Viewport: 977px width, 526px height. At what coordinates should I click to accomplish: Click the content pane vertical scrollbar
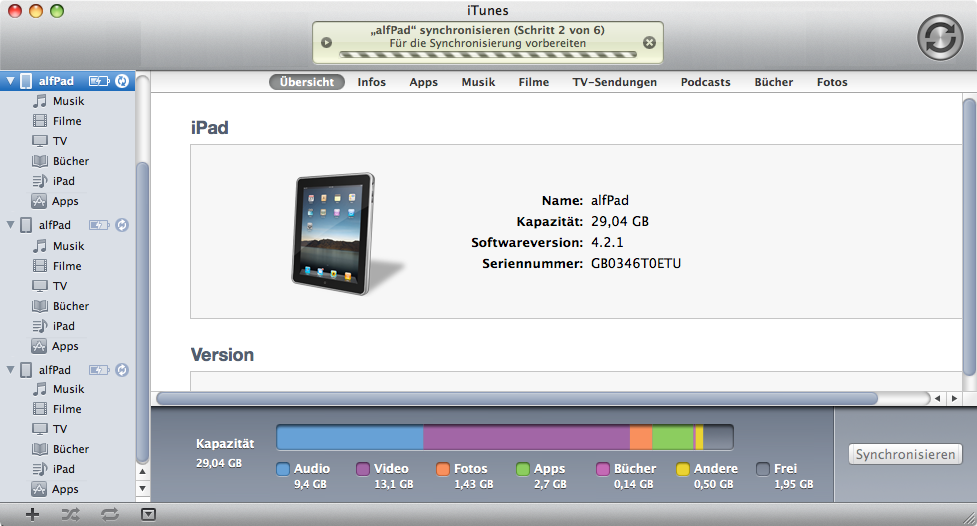(x=969, y=237)
